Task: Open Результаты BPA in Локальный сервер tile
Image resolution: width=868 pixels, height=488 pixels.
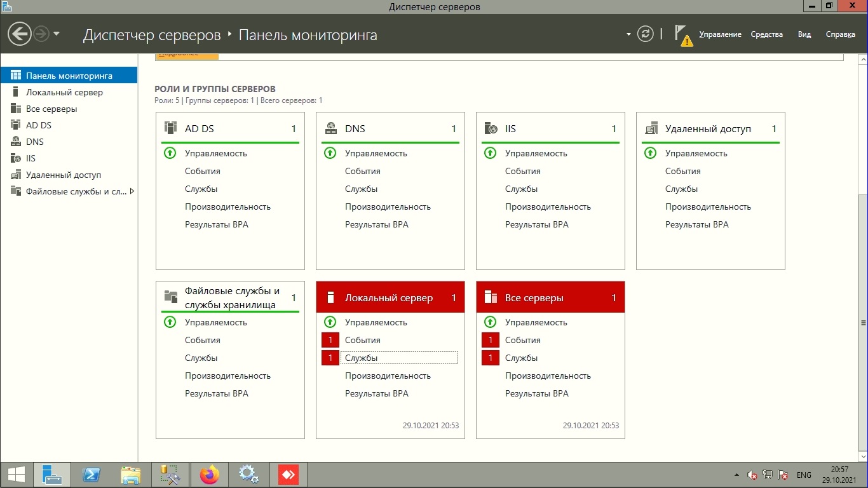Action: click(x=377, y=393)
